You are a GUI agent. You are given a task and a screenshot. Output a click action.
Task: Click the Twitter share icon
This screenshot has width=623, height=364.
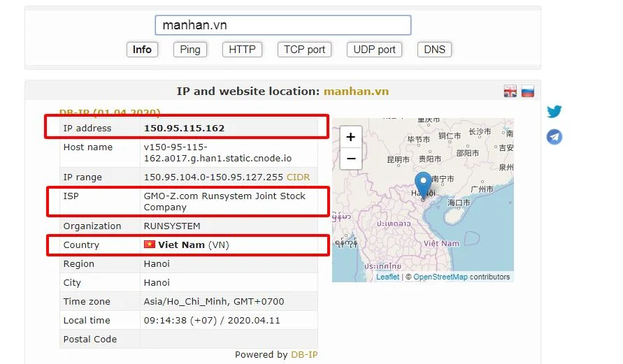coord(554,112)
